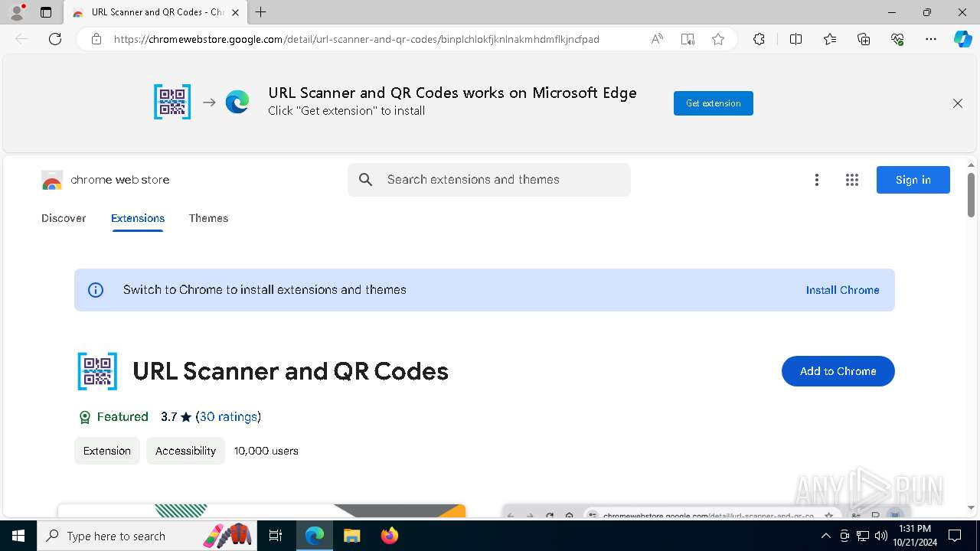Open Browser essentials heart icon
980x551 pixels.
click(x=897, y=39)
